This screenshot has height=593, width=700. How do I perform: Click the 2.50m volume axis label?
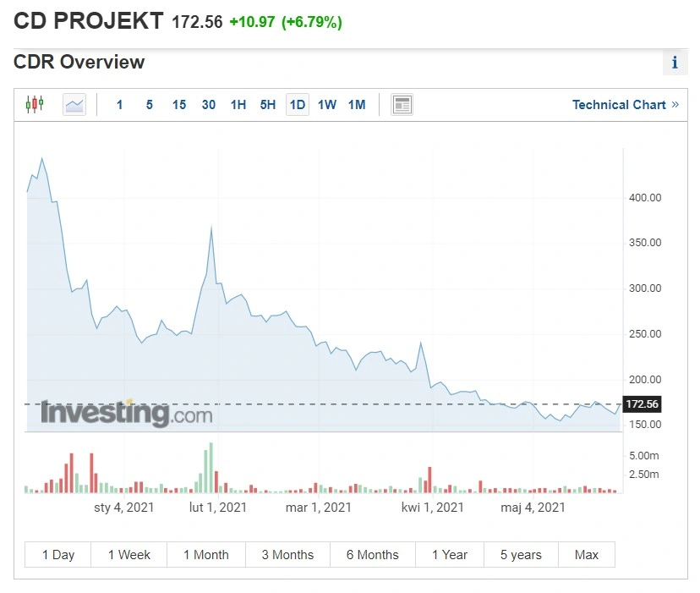point(643,474)
